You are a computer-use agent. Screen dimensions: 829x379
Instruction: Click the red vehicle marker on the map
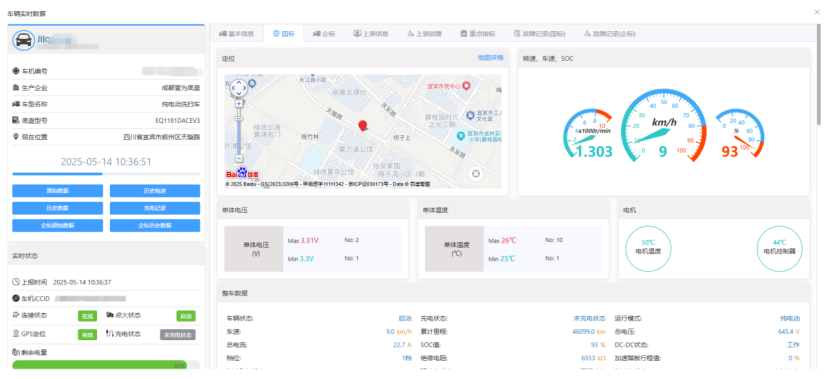click(362, 126)
